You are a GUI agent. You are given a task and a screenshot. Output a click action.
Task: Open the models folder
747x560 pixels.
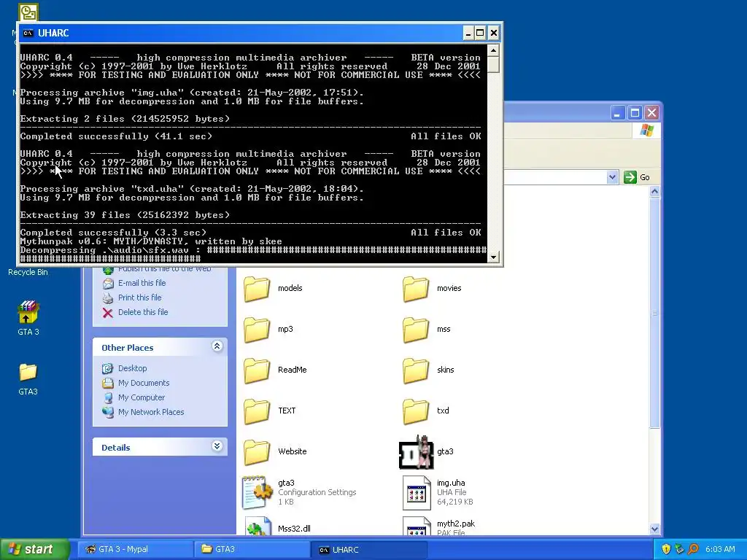click(257, 289)
